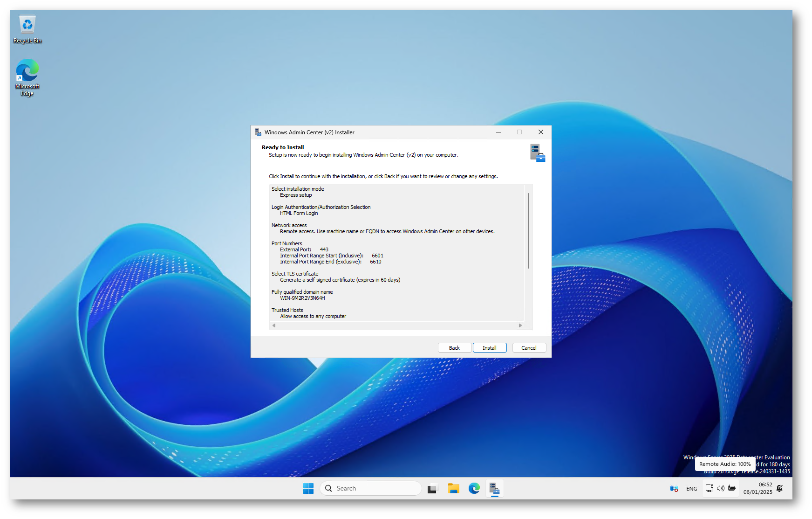Click the 'Generate a self-signed certificate' line

tap(340, 280)
